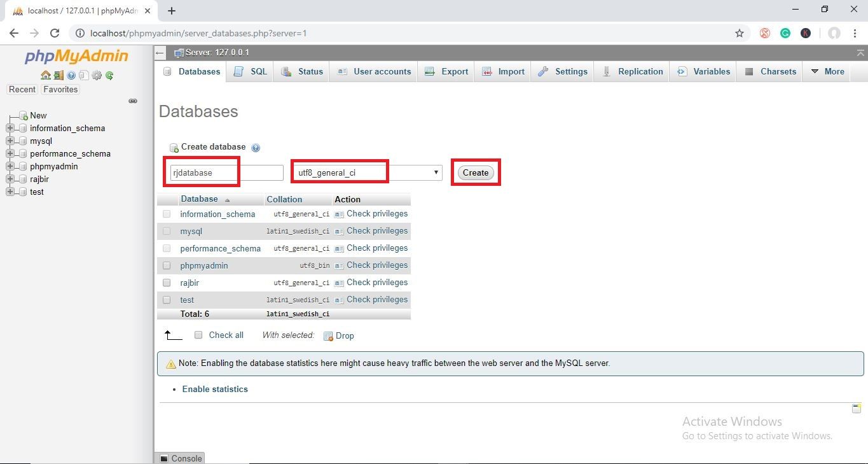Open the utf8_general_ci collation dropdown

[x=368, y=172]
